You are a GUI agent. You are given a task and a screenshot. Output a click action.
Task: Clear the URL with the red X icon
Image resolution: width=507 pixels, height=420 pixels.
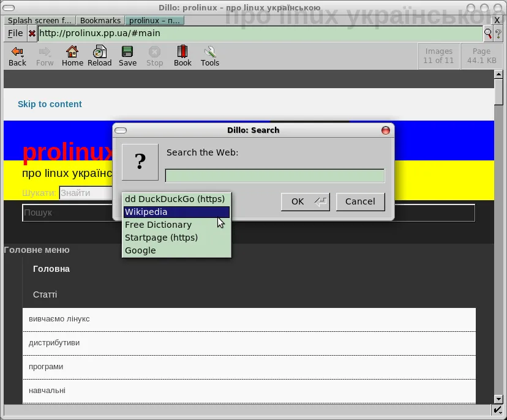pos(32,33)
